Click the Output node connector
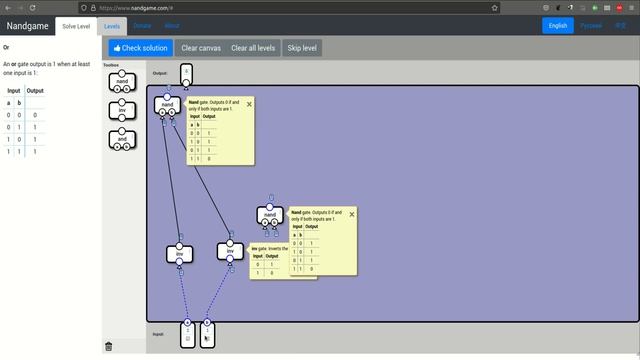Screen dimensions: 640x360 [186, 83]
